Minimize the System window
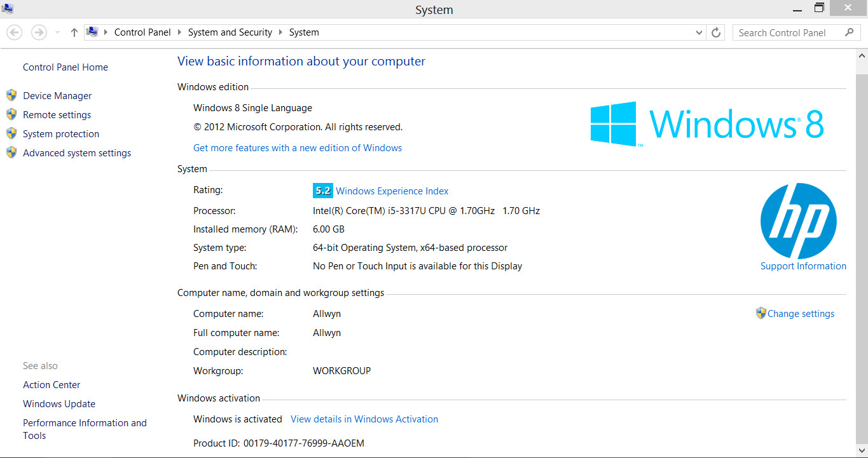The width and height of the screenshot is (868, 458). (x=797, y=9)
